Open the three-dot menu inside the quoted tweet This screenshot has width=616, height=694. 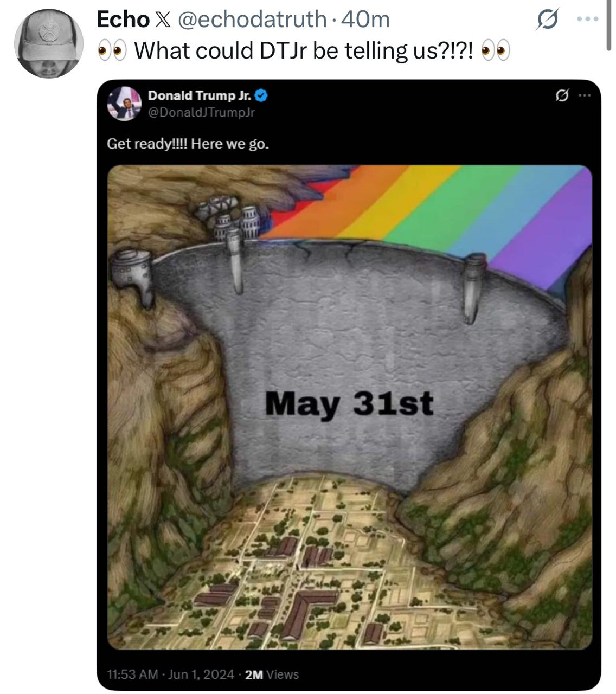coord(584,96)
